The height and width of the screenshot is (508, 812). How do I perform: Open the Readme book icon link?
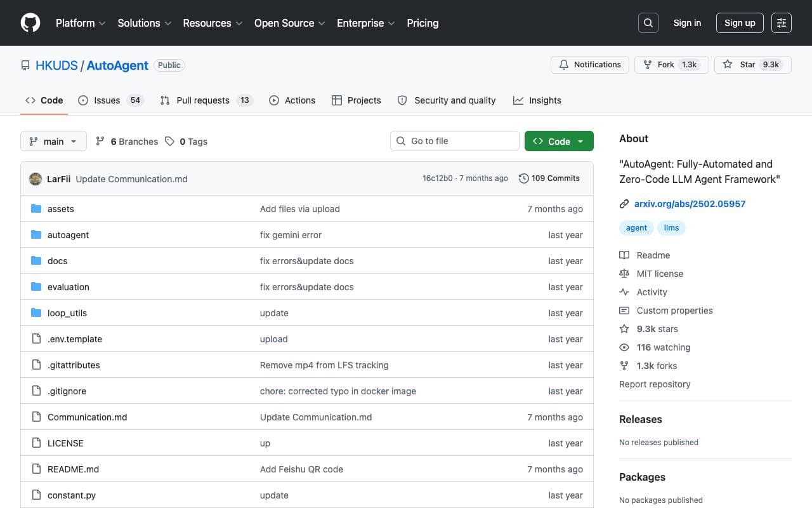click(x=624, y=255)
